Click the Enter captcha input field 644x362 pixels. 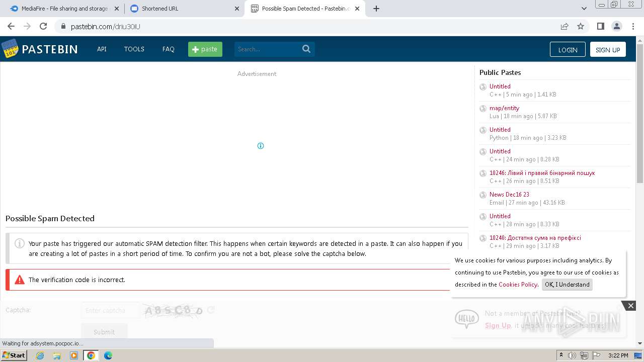(111, 310)
